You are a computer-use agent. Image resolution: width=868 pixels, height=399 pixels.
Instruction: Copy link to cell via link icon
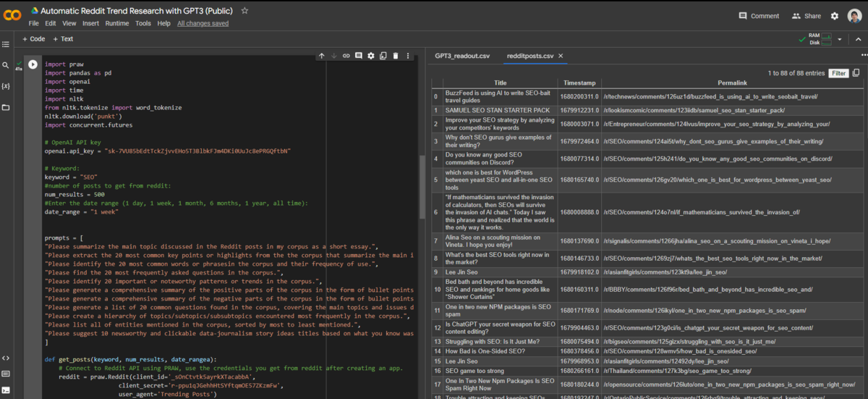coord(346,56)
